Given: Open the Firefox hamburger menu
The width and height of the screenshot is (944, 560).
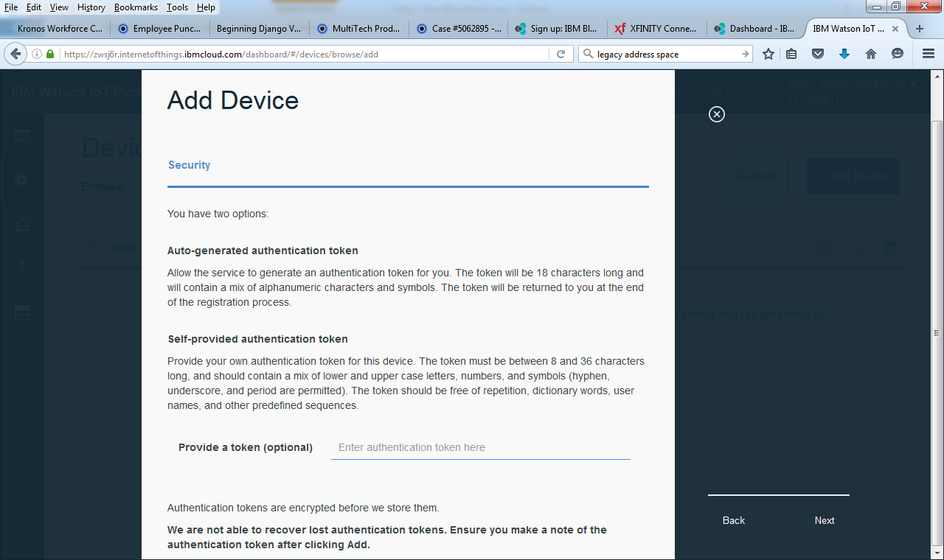Looking at the screenshot, I should point(928,54).
